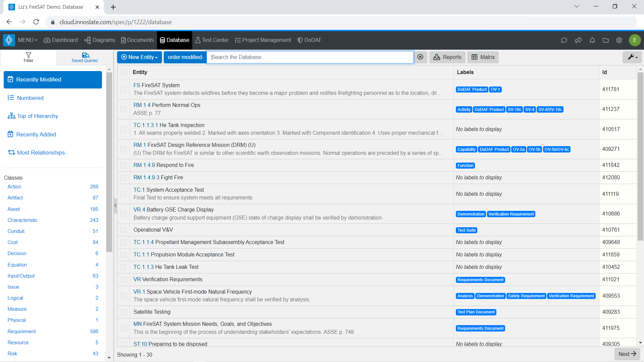644x362 pixels.
Task: Open browser tab search chevron
Action: [x=577, y=6]
